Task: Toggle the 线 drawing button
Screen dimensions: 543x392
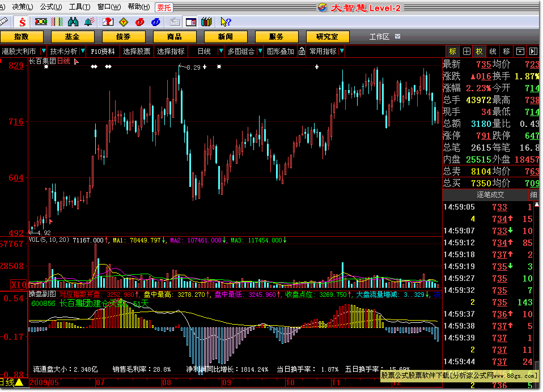Action: point(493,52)
